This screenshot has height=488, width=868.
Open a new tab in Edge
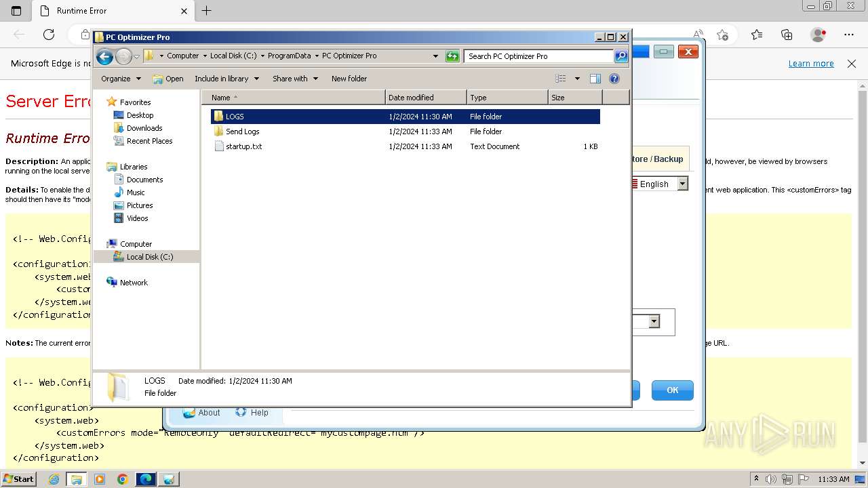click(207, 11)
